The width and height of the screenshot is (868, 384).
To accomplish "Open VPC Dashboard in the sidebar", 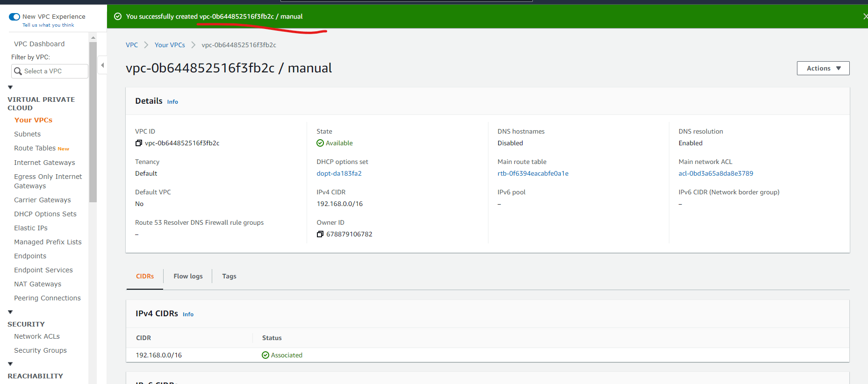I will point(39,44).
